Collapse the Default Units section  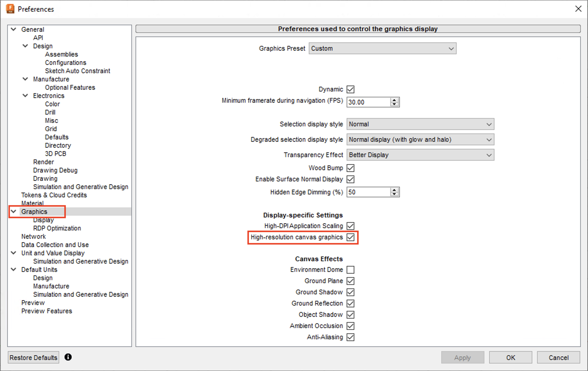pos(13,270)
